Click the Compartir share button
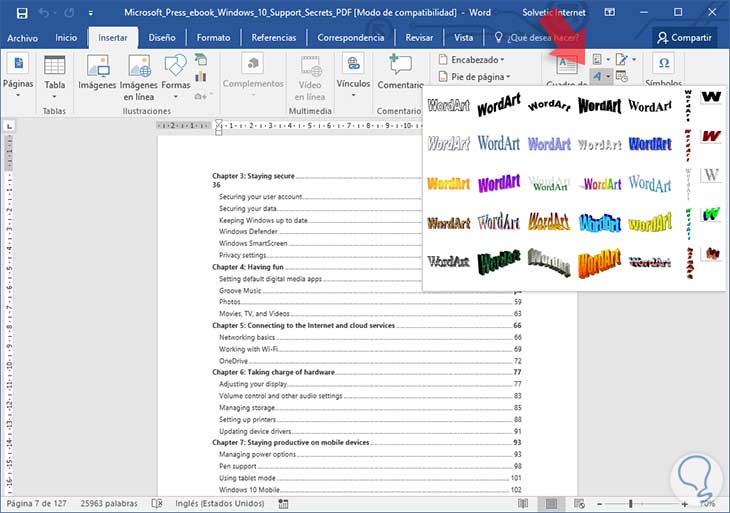730x513 pixels. (684, 38)
